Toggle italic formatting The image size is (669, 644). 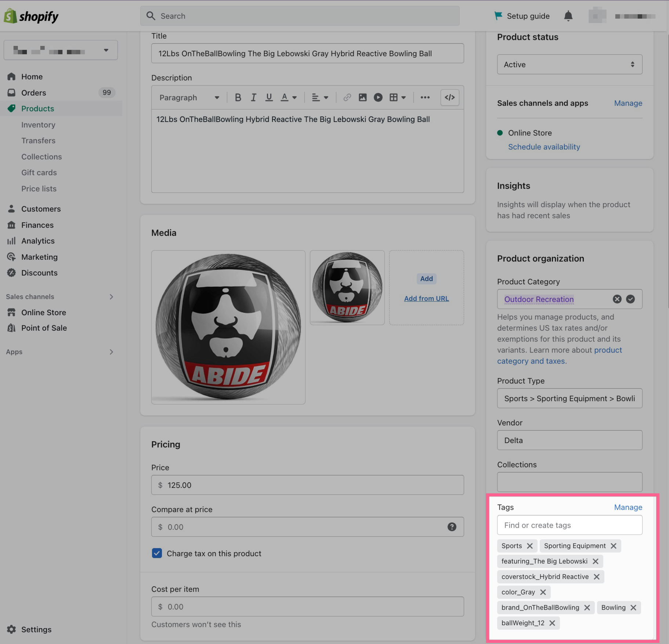(x=253, y=98)
